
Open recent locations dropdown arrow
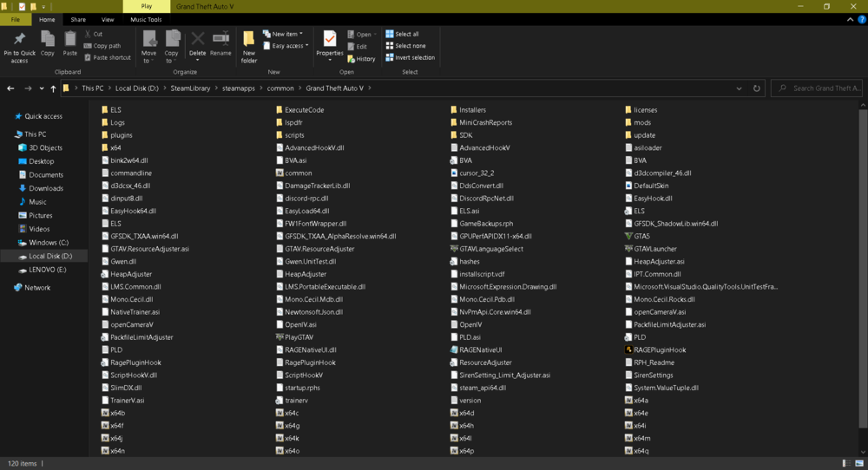pyautogui.click(x=42, y=88)
